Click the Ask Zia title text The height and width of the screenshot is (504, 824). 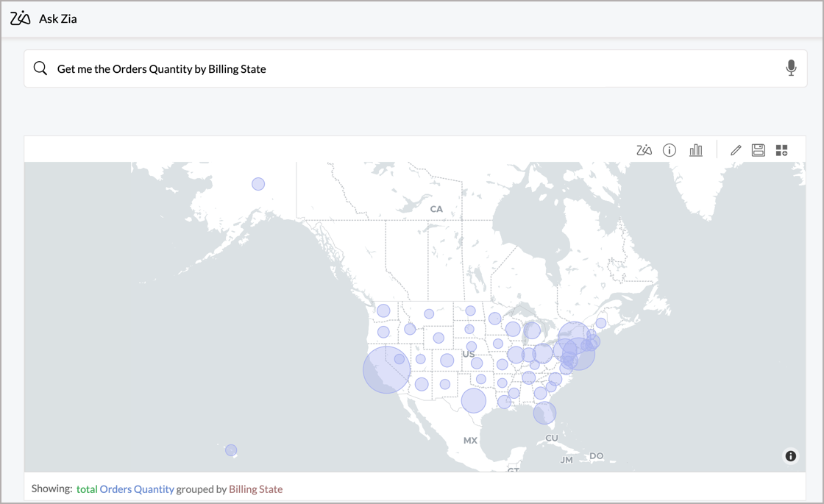[57, 18]
